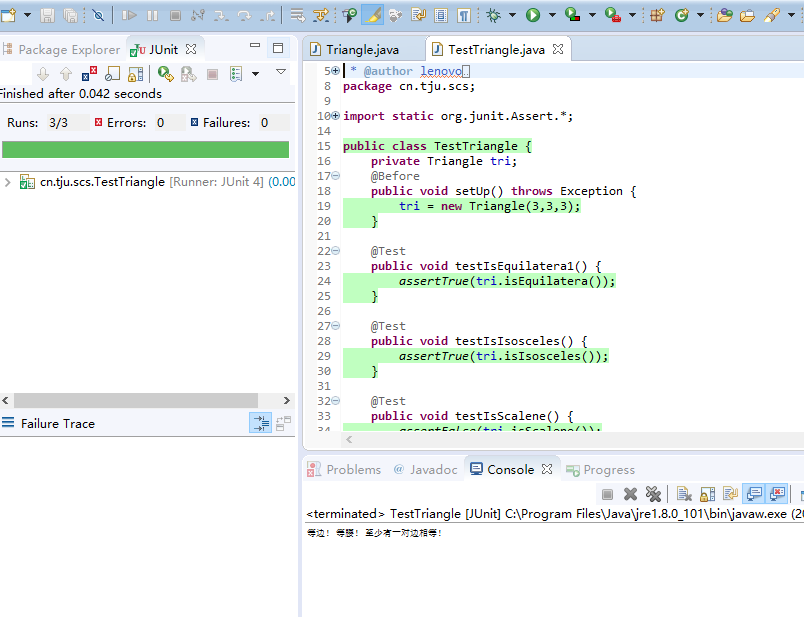This screenshot has height=617, width=804.
Task: Toggle highlighter mark occurrences button
Action: pos(372,15)
